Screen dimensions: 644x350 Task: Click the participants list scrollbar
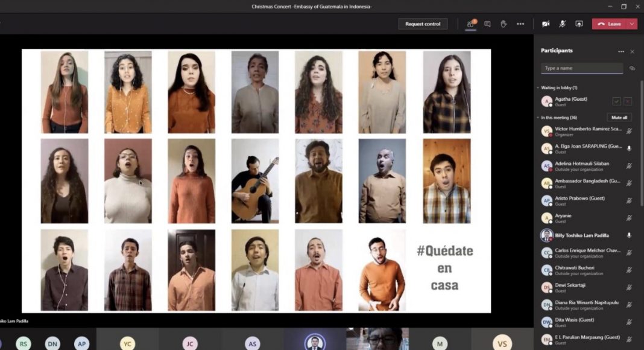point(641,151)
